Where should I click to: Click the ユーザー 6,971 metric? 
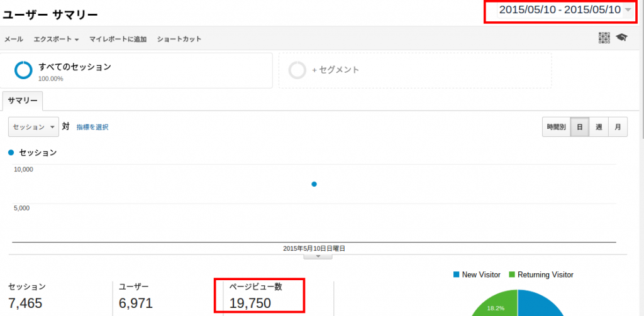(136, 297)
